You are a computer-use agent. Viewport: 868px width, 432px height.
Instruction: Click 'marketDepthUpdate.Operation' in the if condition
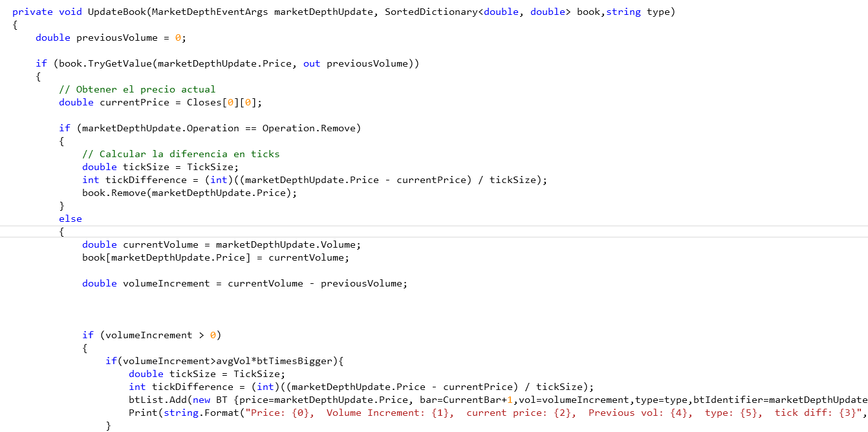tap(160, 128)
